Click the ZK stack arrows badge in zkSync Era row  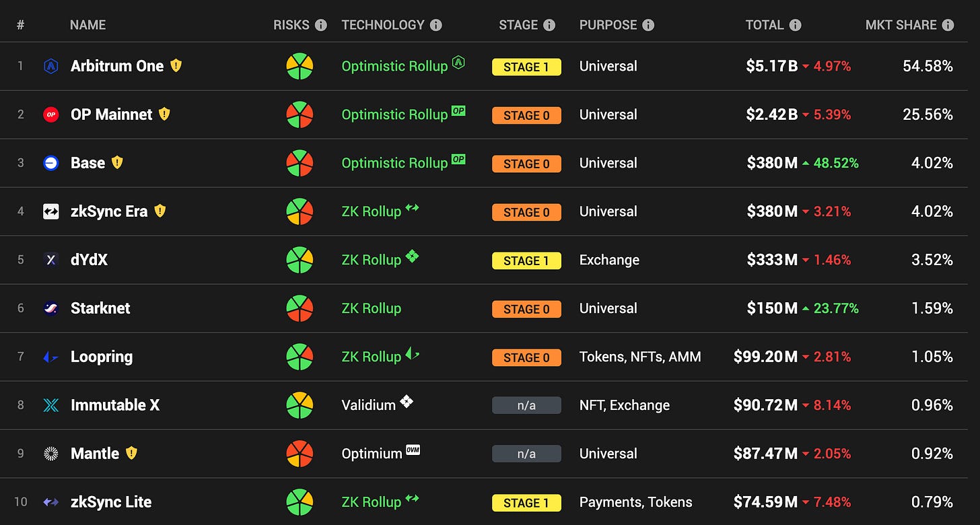[x=412, y=207]
